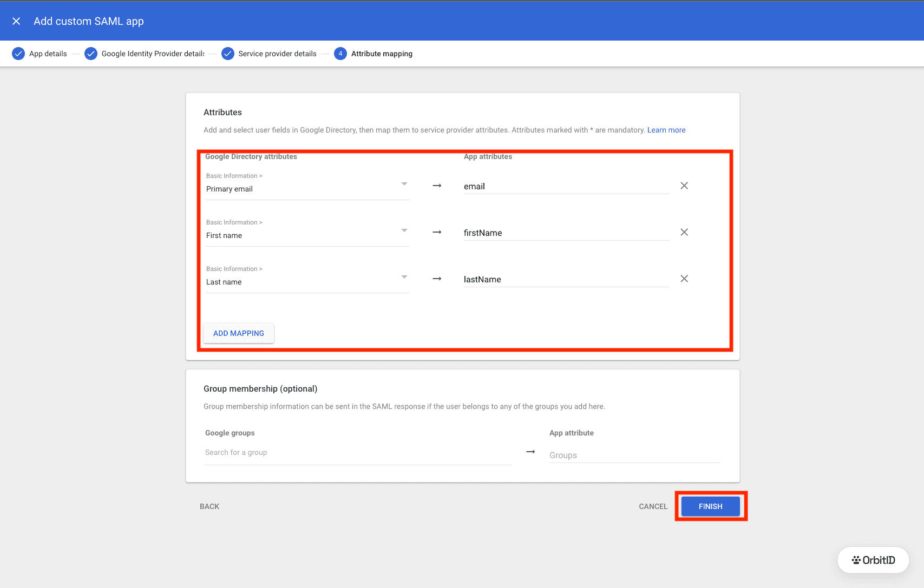Click the Group membership (optional) heading
The image size is (924, 588).
pos(260,388)
